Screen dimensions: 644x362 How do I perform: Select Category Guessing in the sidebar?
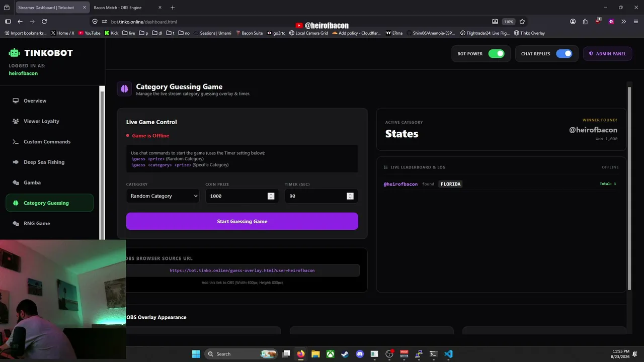pos(50,203)
